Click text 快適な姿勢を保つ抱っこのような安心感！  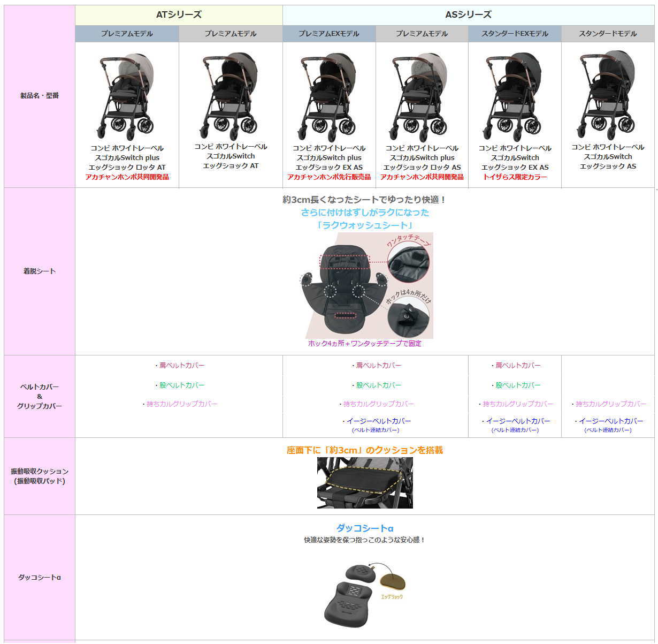tap(365, 540)
